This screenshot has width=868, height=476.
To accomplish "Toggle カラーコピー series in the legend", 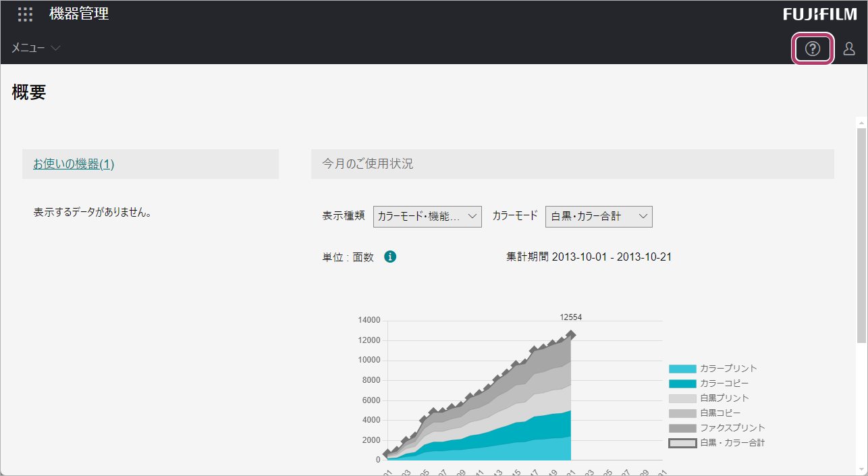I will click(x=724, y=384).
